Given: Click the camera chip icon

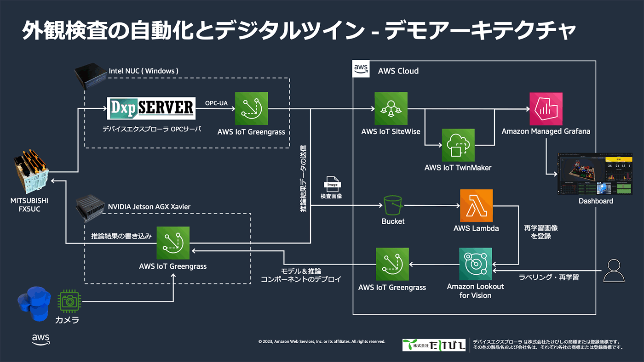Looking at the screenshot, I should (70, 301).
